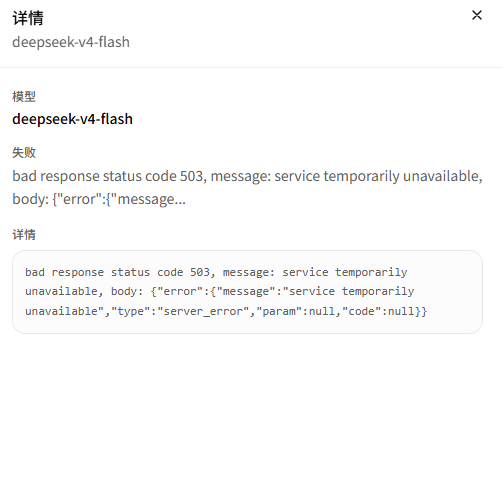
Task: Click inside the error details code block
Action: click(247, 292)
